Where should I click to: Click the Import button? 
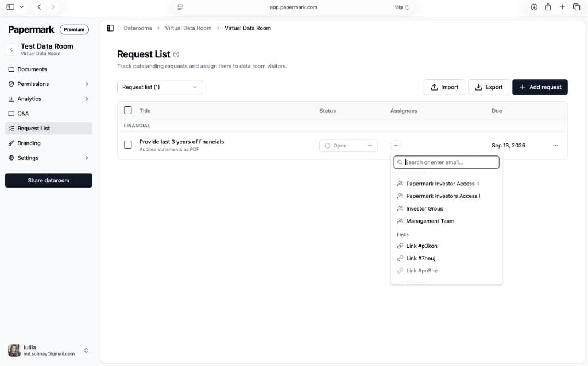[x=444, y=87]
